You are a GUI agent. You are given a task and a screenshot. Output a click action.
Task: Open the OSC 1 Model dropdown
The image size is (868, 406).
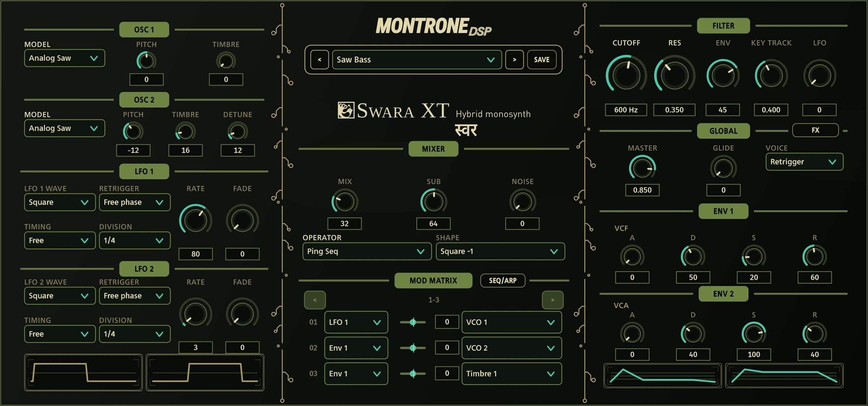pos(65,58)
